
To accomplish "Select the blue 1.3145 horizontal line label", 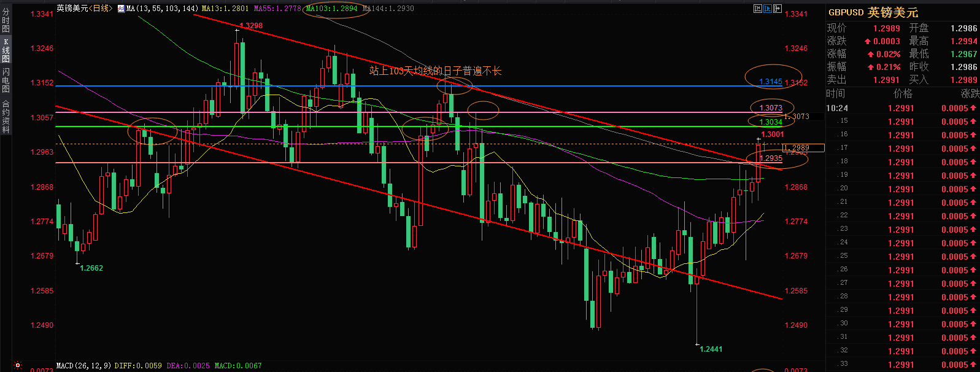I will point(770,82).
